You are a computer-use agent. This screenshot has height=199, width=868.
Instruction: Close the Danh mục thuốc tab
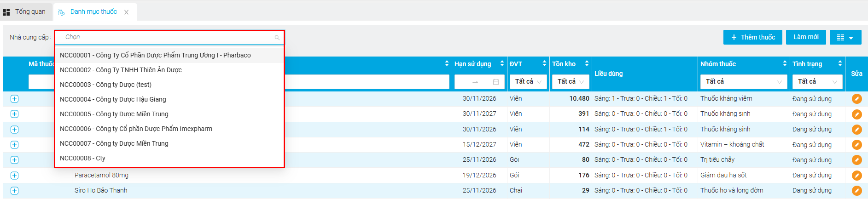click(x=126, y=12)
